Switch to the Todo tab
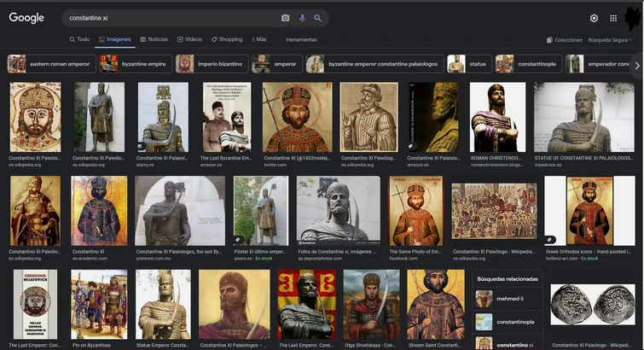Image resolution: width=644 pixels, height=350 pixels. 79,39
